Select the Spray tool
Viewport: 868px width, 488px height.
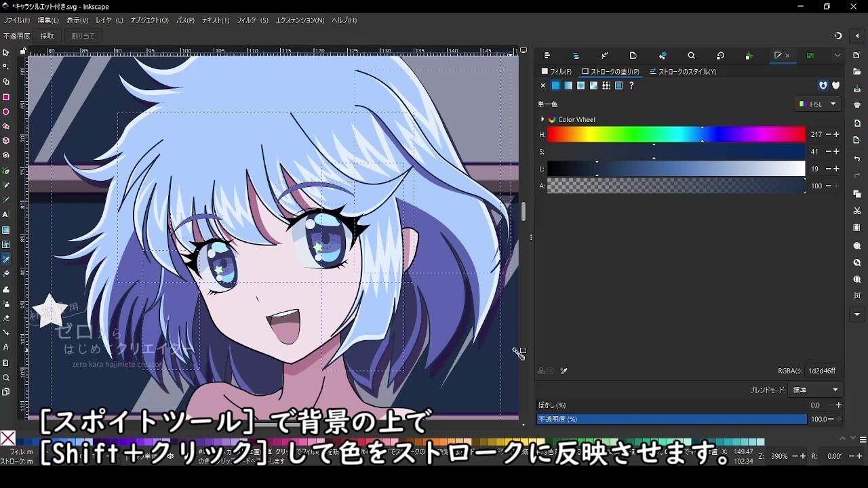pos(6,304)
